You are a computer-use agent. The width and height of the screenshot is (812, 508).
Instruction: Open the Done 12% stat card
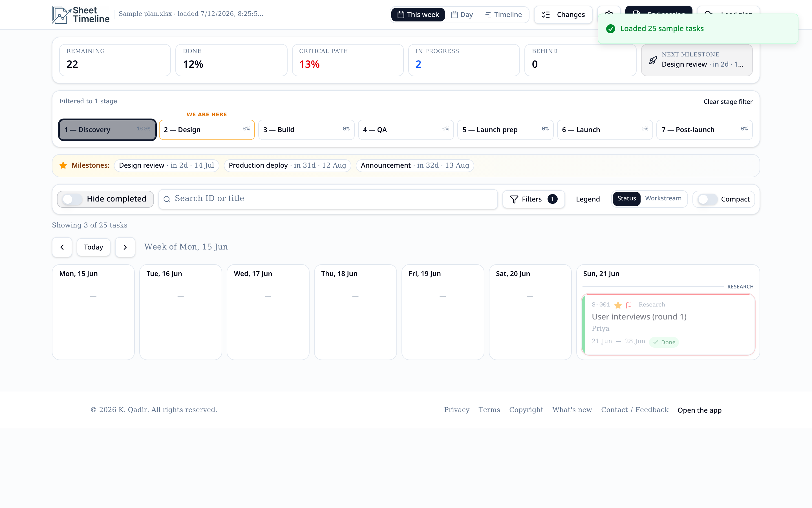pos(231,60)
